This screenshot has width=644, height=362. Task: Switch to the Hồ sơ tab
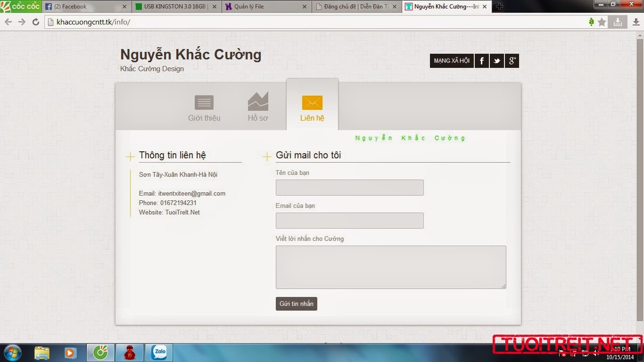point(258,108)
